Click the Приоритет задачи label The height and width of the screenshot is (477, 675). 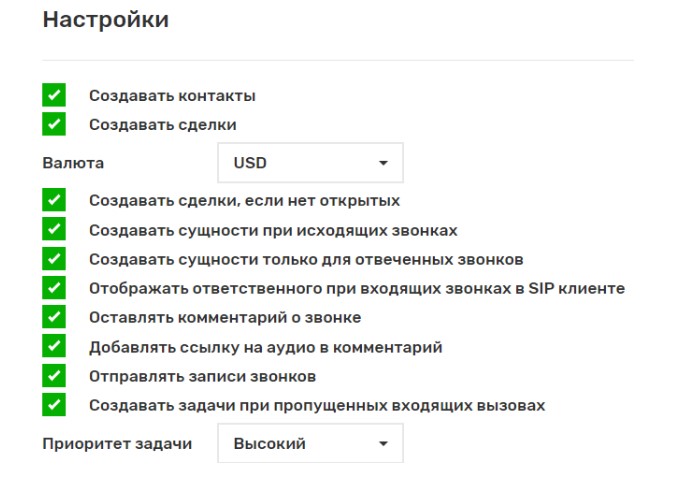click(116, 443)
